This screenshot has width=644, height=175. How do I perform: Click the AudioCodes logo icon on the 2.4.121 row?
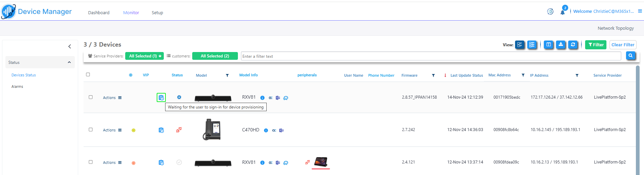click(270, 162)
